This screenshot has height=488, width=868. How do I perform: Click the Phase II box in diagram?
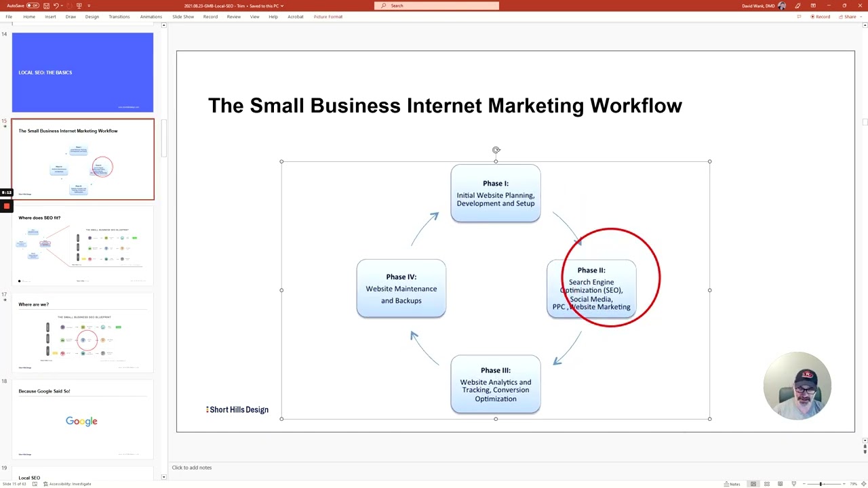591,288
